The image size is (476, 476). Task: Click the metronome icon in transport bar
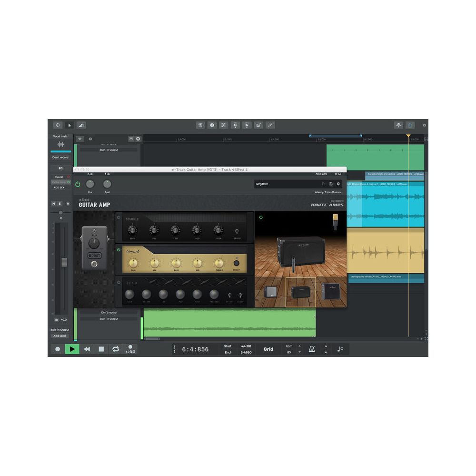click(312, 349)
